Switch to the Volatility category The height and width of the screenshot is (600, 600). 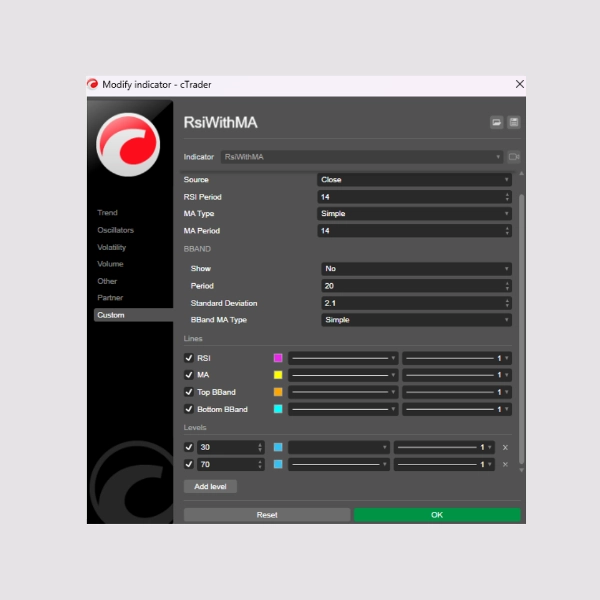[112, 247]
